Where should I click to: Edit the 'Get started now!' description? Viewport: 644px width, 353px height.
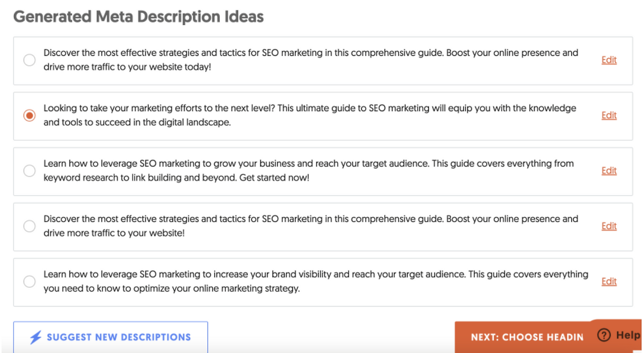[x=609, y=170]
